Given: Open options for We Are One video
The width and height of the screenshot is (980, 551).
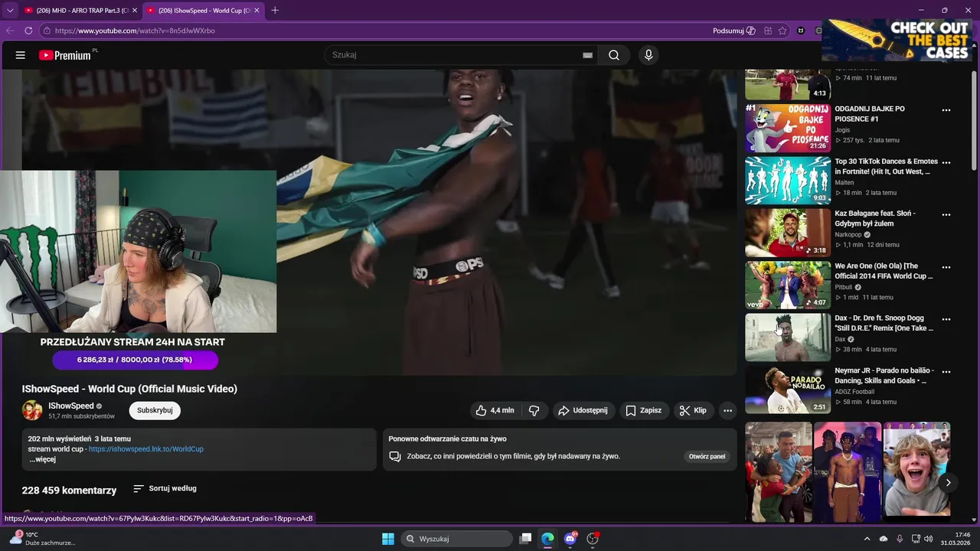Looking at the screenshot, I should pos(946,267).
